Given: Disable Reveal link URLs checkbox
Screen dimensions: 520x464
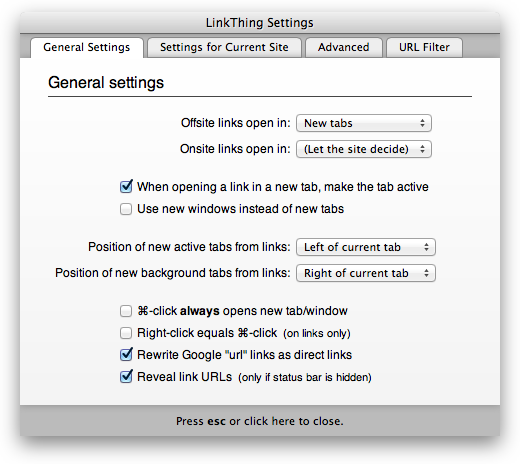Looking at the screenshot, I should pos(126,377).
